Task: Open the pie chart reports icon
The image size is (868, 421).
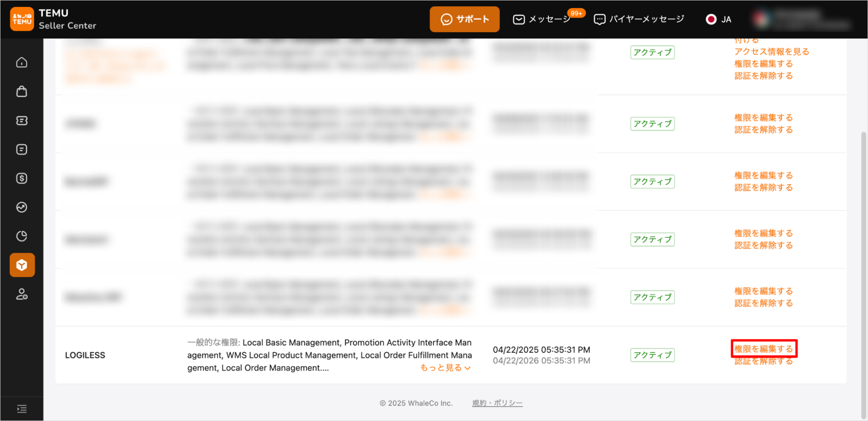Action: tap(22, 236)
